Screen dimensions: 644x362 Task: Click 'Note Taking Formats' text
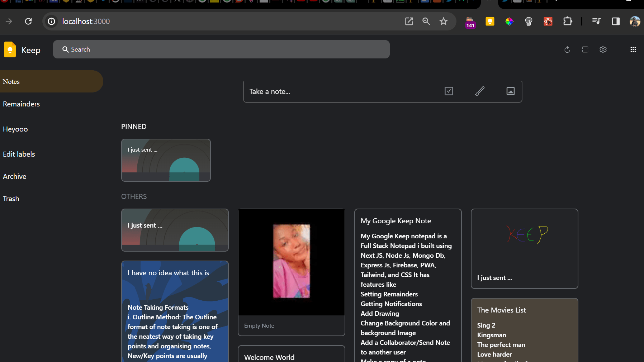click(x=158, y=308)
